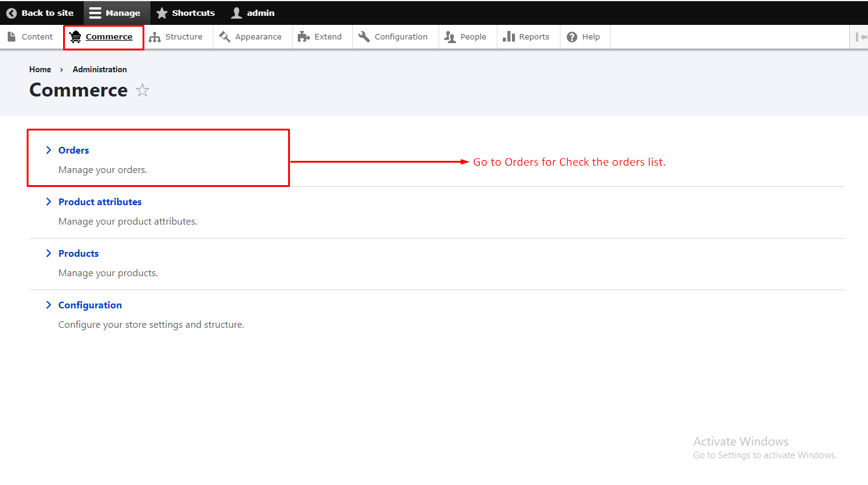Open the Content menu item
868x485 pixels.
(x=30, y=37)
